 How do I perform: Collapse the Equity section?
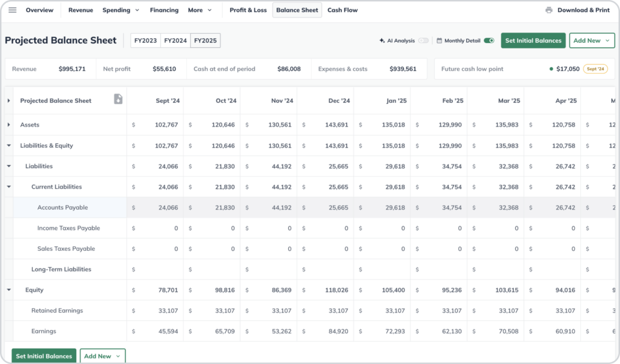click(x=8, y=290)
